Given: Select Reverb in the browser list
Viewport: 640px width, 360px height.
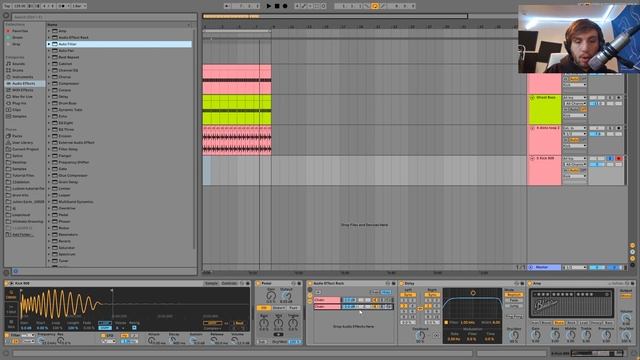Looking at the screenshot, I should click(64, 241).
